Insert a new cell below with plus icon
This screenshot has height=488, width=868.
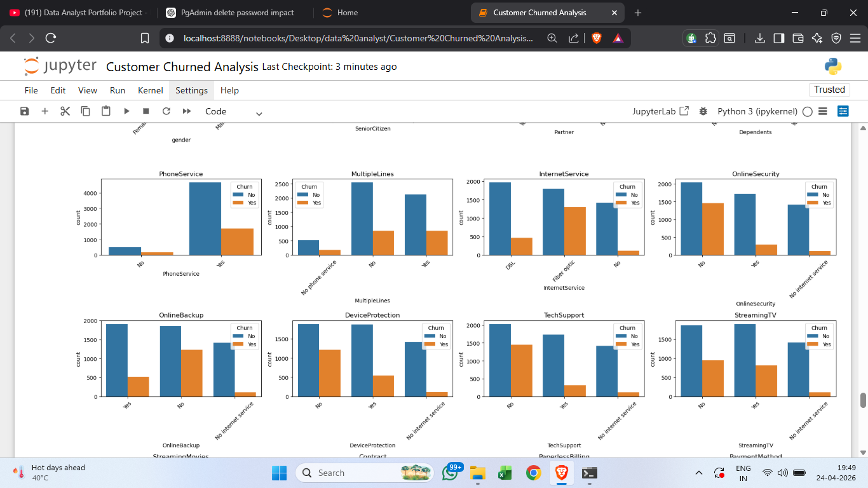coord(45,111)
